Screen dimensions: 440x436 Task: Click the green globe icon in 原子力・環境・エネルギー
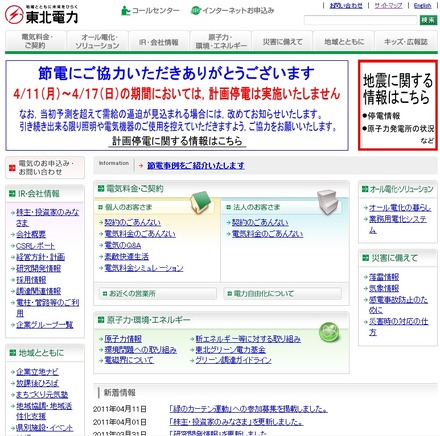[x=329, y=332]
